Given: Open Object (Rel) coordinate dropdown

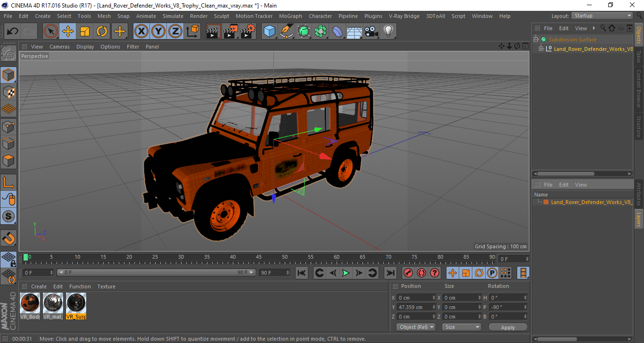Looking at the screenshot, I should (x=416, y=327).
